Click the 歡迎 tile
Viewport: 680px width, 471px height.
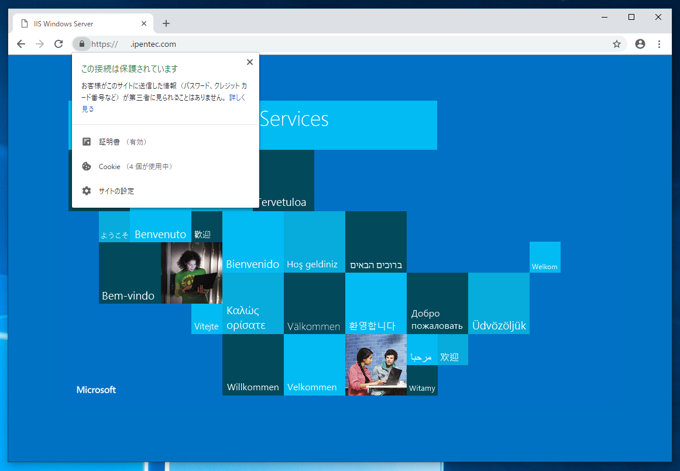click(207, 226)
